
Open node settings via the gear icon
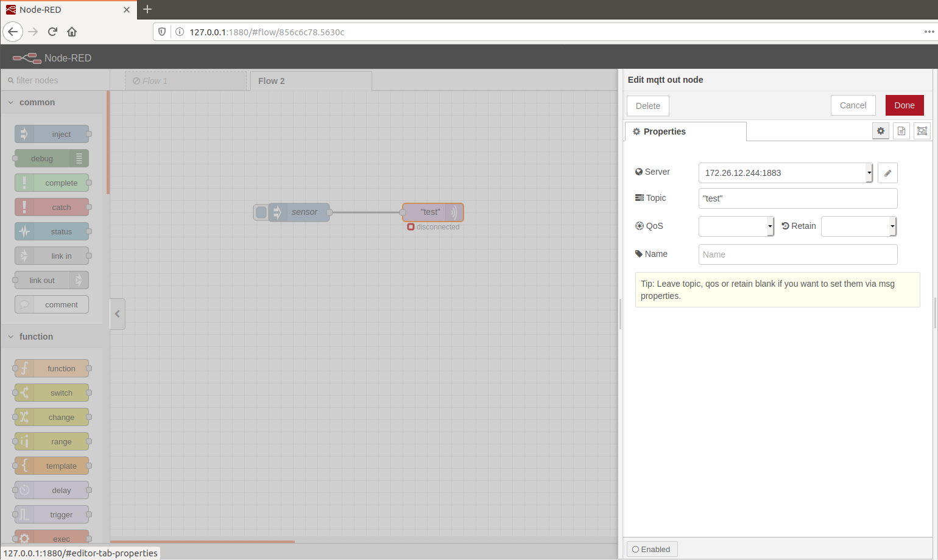pos(881,131)
